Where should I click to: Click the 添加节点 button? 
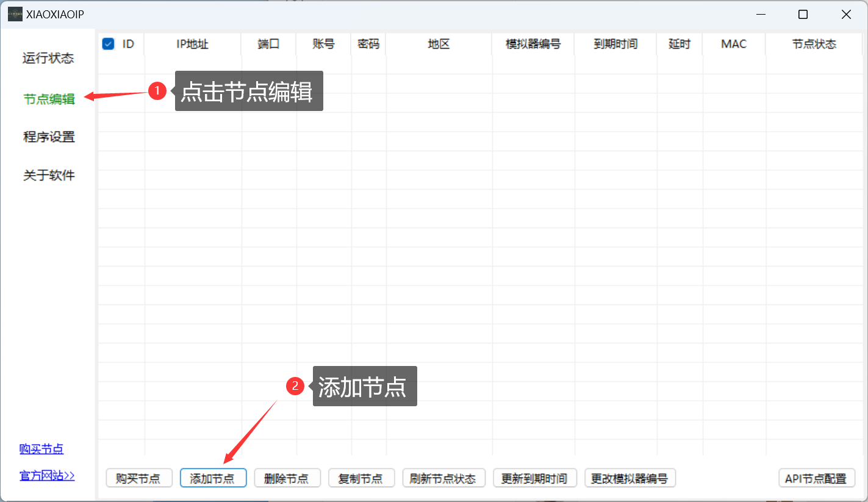pyautogui.click(x=213, y=478)
